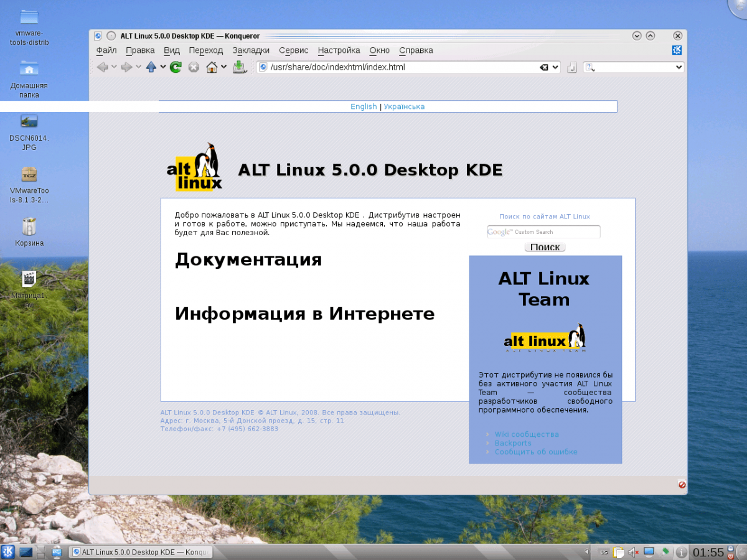Viewport: 747px width, 560px height.
Task: Save the current page with the save icon
Action: [x=240, y=67]
